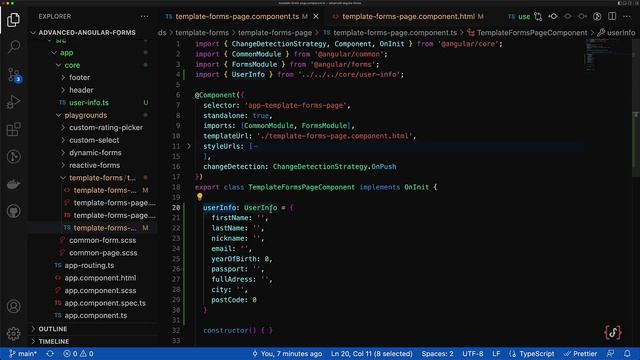The image size is (640, 360).
Task: Click Prettier formatter status
Action: click(x=580, y=353)
